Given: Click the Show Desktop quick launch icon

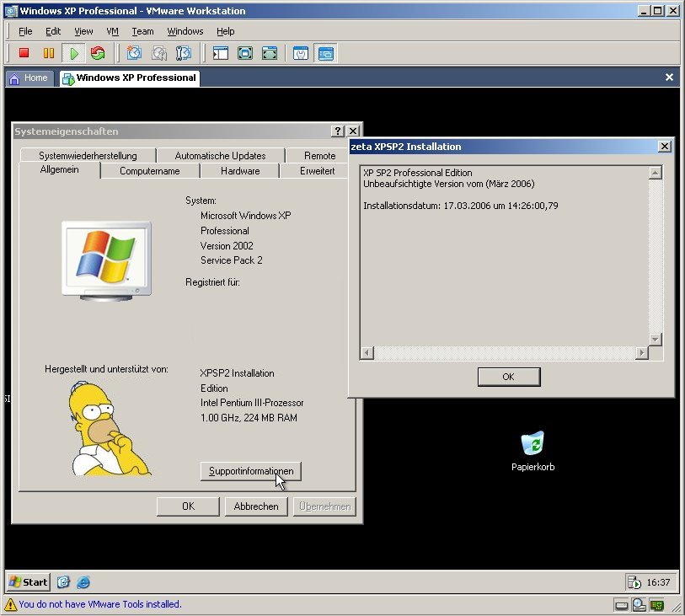Looking at the screenshot, I should [x=64, y=582].
